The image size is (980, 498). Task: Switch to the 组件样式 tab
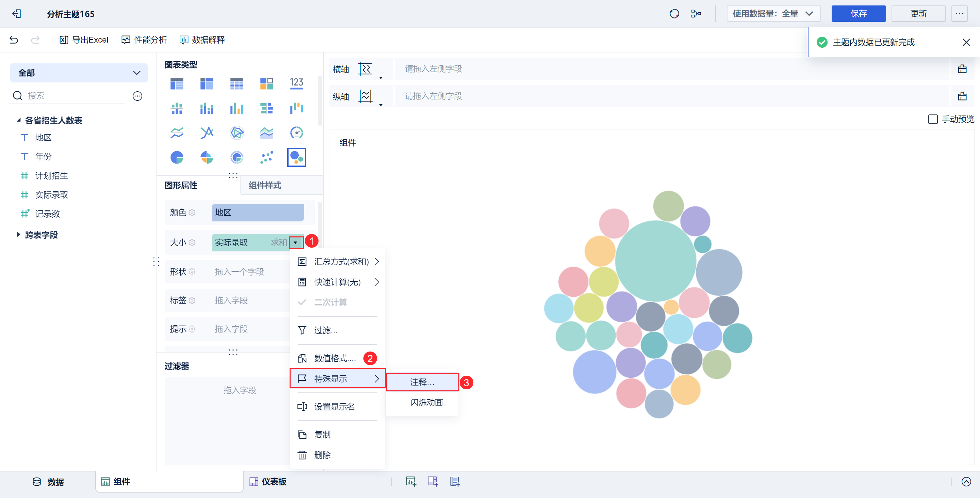265,185
